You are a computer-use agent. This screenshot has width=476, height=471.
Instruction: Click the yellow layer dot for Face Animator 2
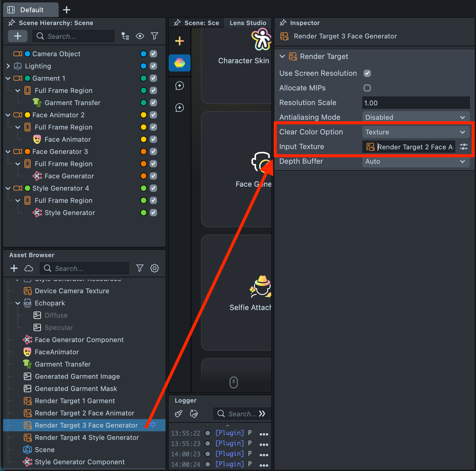[144, 115]
